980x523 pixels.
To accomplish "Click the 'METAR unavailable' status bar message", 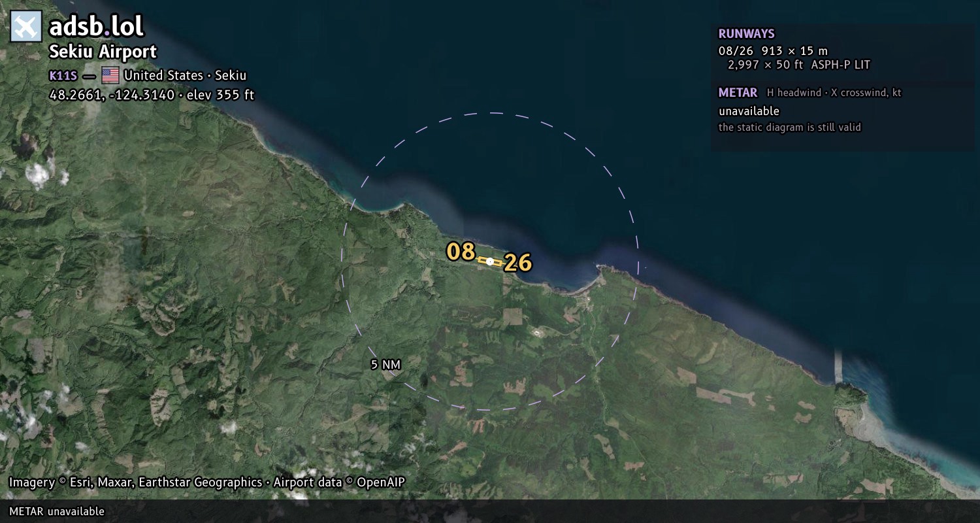I will [57, 511].
